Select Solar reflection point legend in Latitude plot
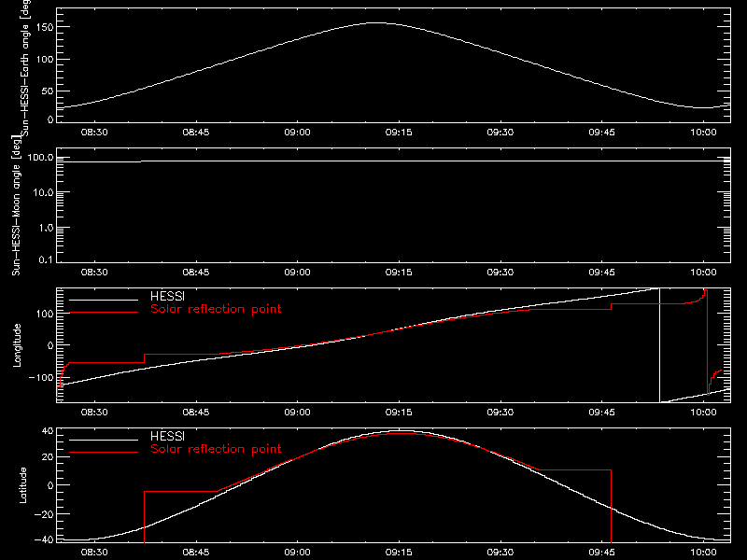The width and height of the screenshot is (747, 560). tap(216, 449)
